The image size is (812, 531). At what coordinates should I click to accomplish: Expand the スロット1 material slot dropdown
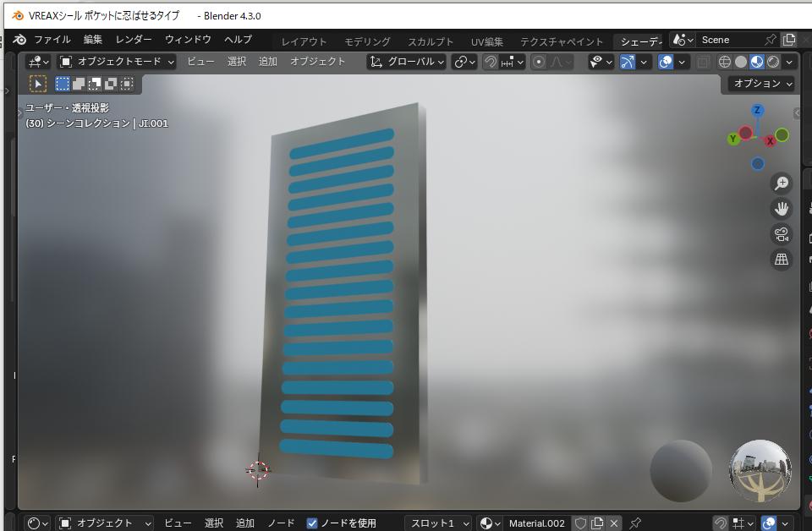click(x=437, y=523)
